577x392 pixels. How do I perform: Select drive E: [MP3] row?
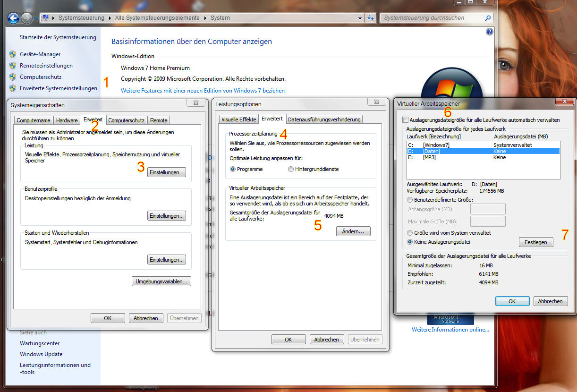(x=483, y=157)
